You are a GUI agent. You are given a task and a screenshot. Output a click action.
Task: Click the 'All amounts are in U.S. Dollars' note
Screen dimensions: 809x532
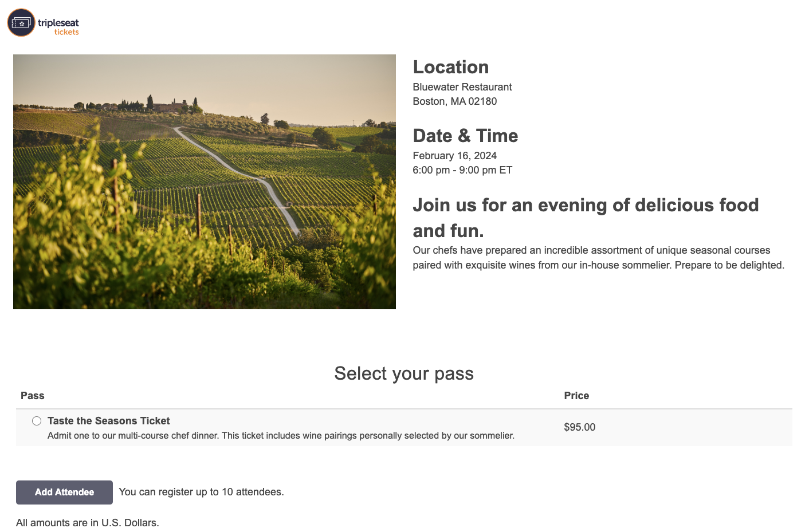88,523
